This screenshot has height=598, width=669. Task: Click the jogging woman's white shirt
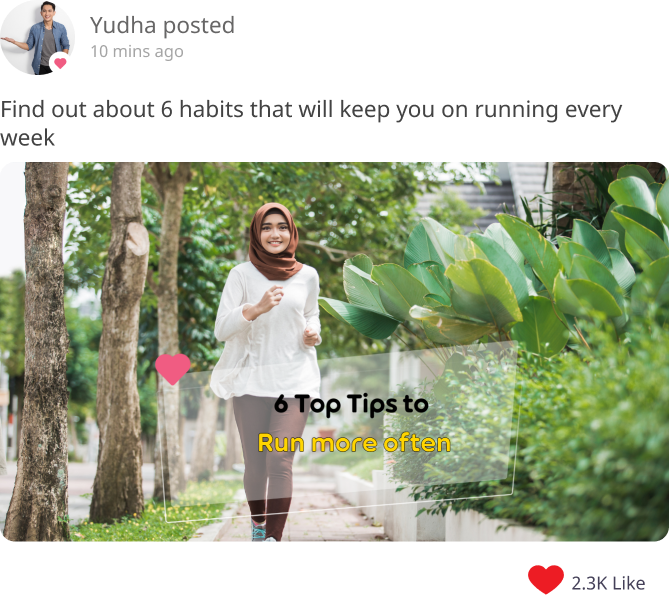(268, 331)
